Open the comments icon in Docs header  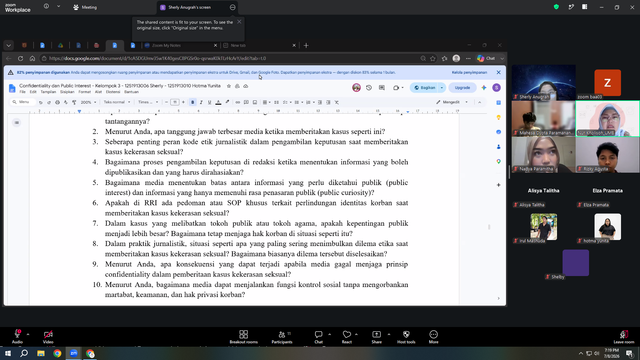pos(382,88)
